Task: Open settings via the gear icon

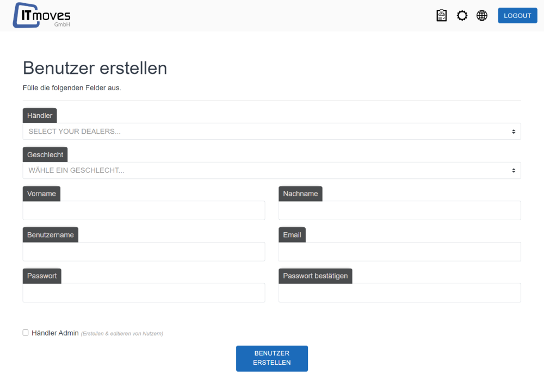Action: coord(462,16)
